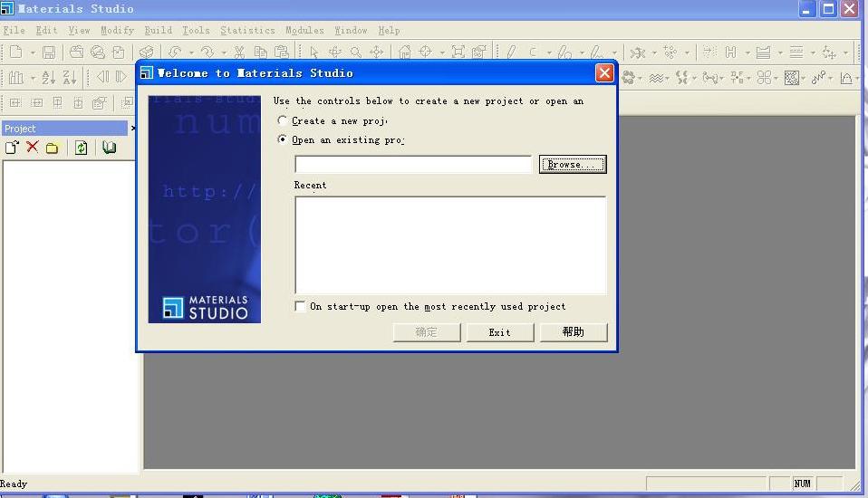Viewport: 868px width, 498px height.
Task: Click the step-back frame icon
Action: pos(103,77)
